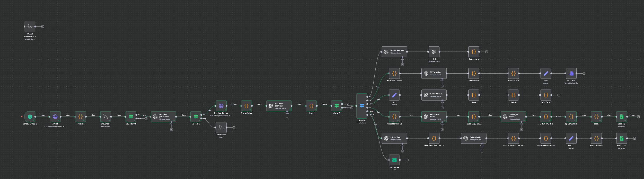Click the SQLCheck MySQL node

[105, 117]
